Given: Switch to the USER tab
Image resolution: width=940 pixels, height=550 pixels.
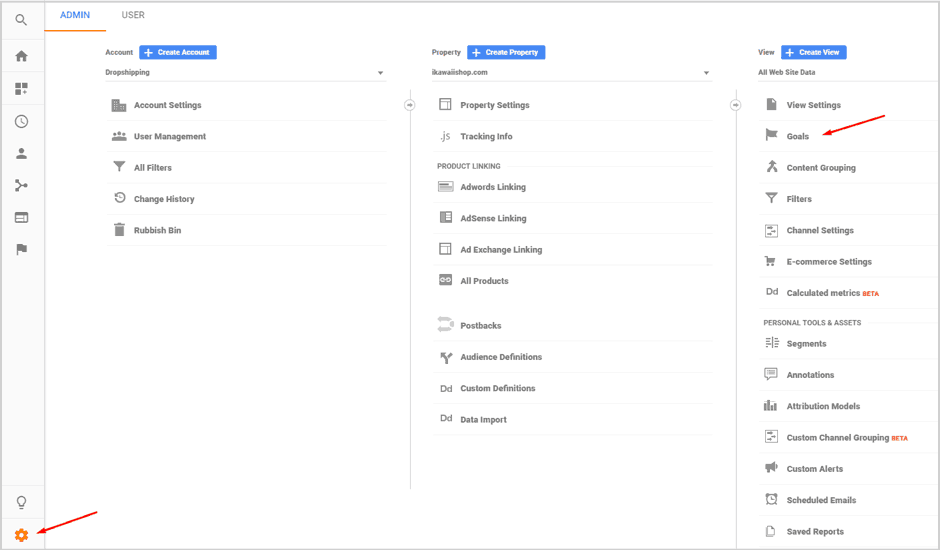Looking at the screenshot, I should point(133,15).
